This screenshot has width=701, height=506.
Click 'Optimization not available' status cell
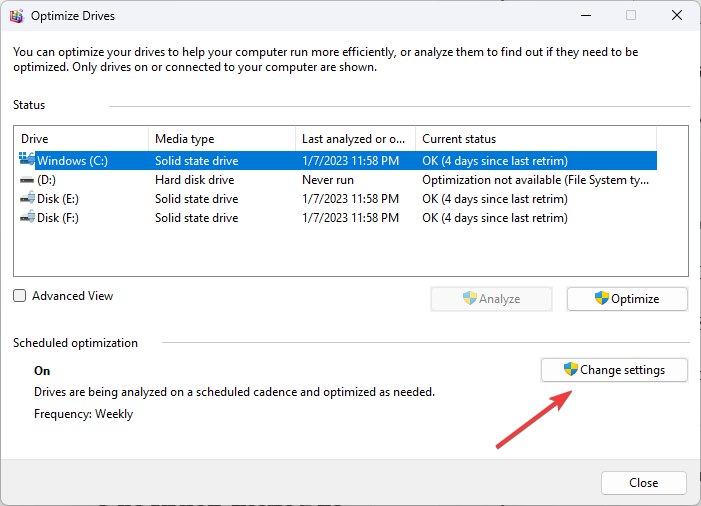tap(536, 180)
